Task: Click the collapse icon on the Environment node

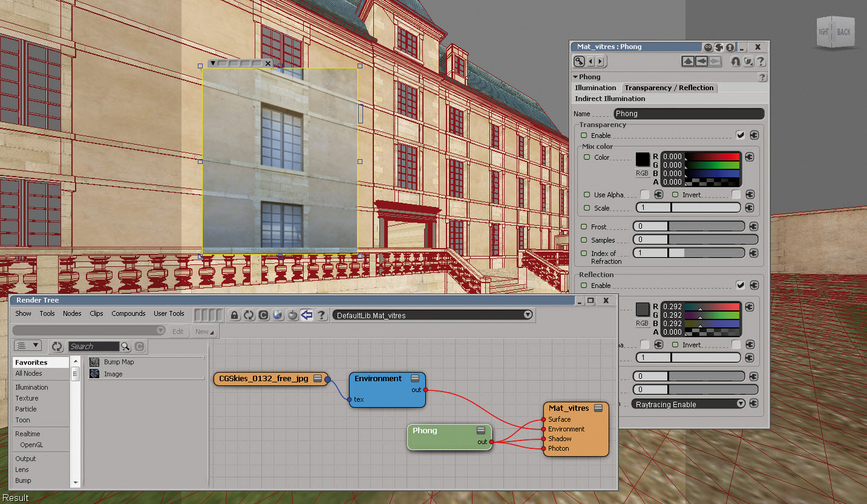Action: click(x=415, y=379)
